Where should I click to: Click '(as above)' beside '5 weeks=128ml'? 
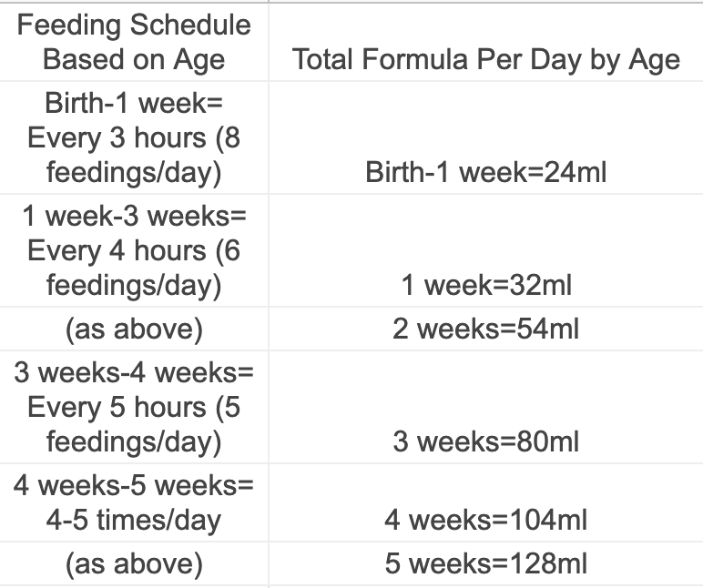point(134,563)
